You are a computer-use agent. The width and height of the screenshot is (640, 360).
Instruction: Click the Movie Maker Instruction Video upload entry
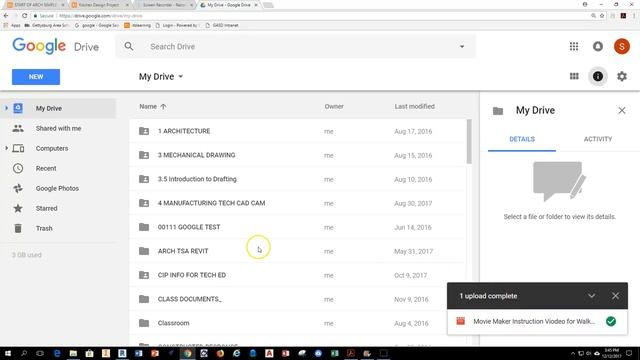pyautogui.click(x=537, y=322)
